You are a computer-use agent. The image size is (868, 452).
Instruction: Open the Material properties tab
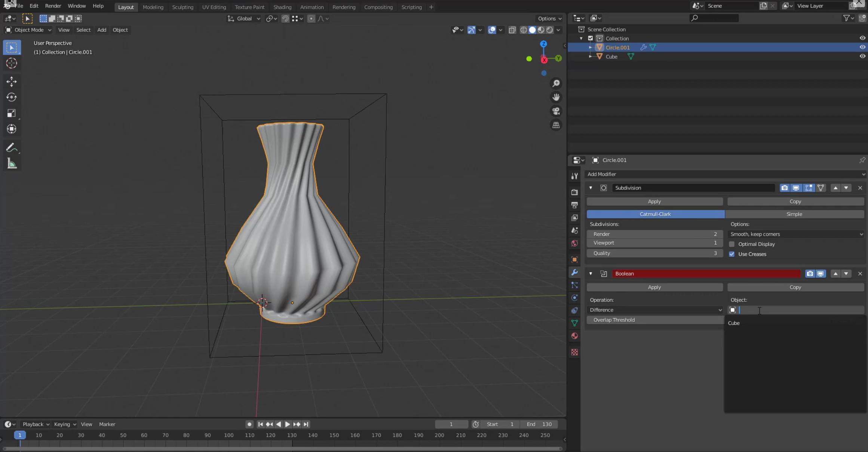point(574,336)
